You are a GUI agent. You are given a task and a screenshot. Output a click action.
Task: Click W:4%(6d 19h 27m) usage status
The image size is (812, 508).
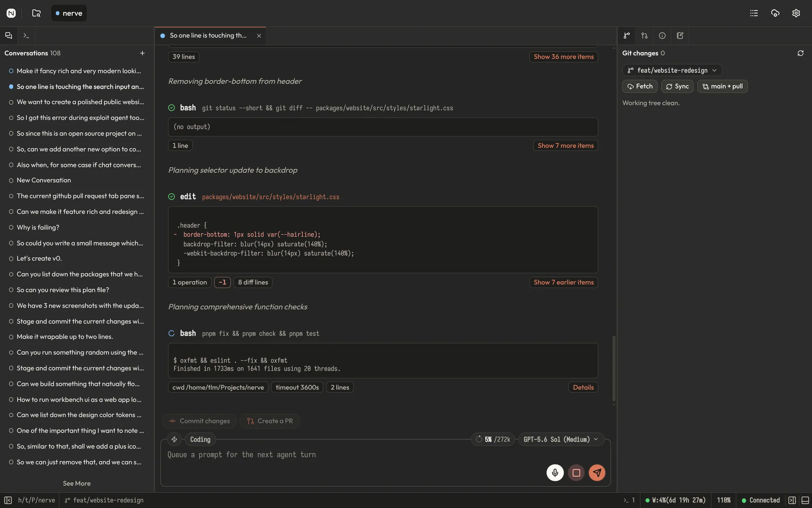[x=676, y=500]
